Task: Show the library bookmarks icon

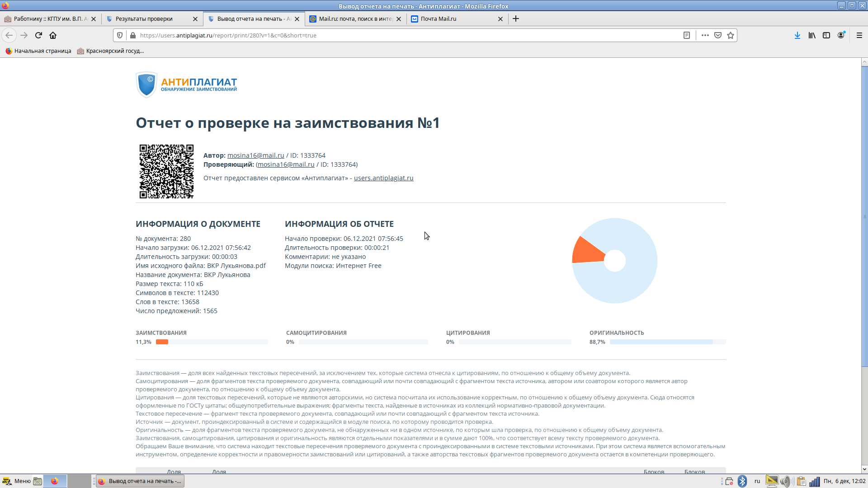Action: click(x=812, y=35)
